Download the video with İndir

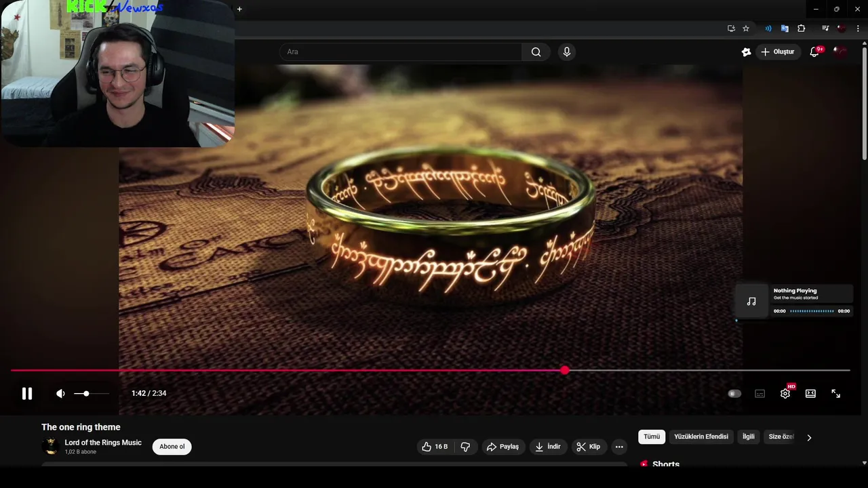(x=548, y=447)
